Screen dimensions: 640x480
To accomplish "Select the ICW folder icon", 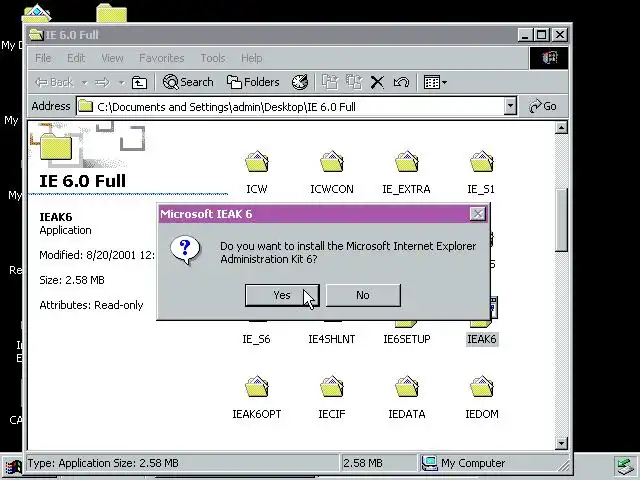I will (257, 162).
